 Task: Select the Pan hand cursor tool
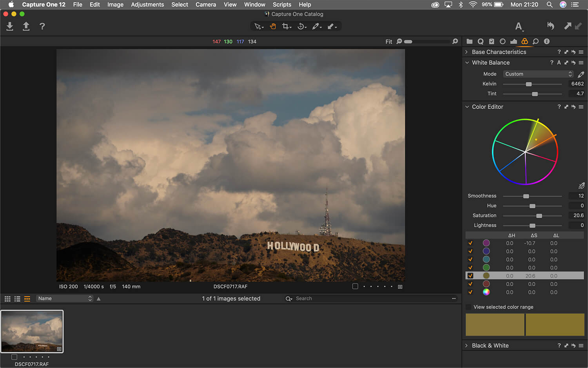tap(273, 26)
